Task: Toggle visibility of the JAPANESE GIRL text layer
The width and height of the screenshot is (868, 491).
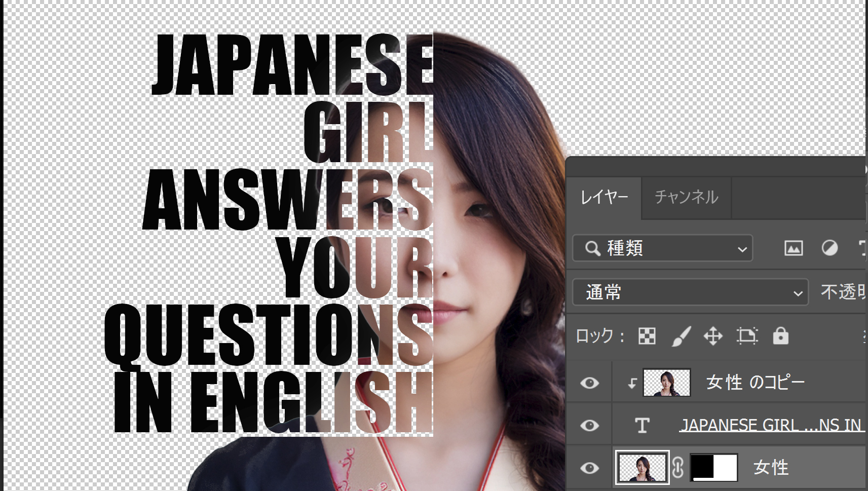Action: pos(589,426)
